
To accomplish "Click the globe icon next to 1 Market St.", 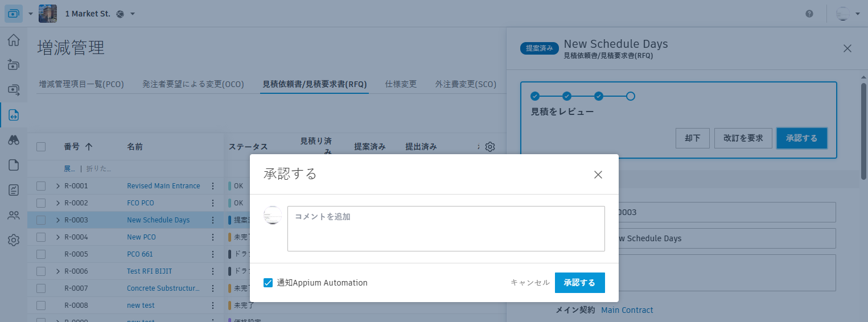I will pyautogui.click(x=120, y=14).
